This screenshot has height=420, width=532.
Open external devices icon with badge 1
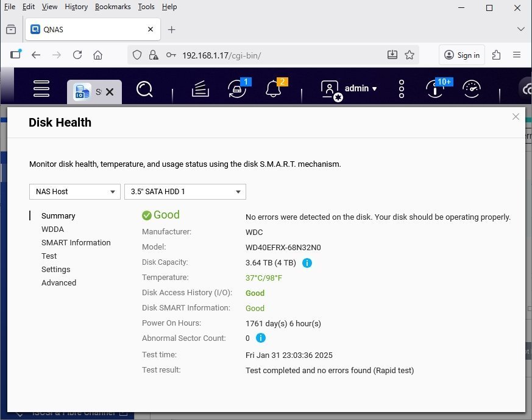point(236,89)
